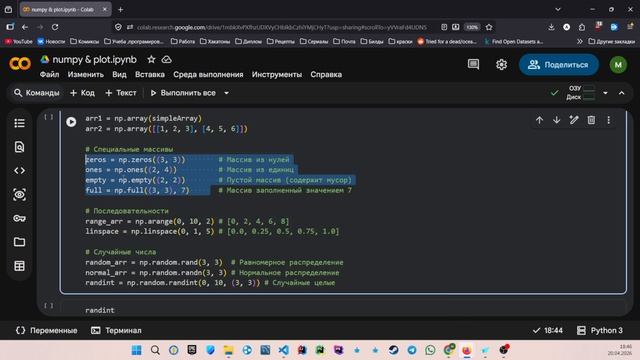Run the code cell with the play button

71,122
